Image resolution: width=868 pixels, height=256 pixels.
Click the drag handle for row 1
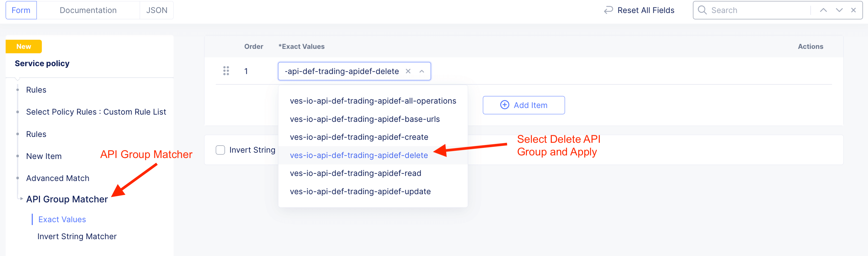click(x=226, y=71)
